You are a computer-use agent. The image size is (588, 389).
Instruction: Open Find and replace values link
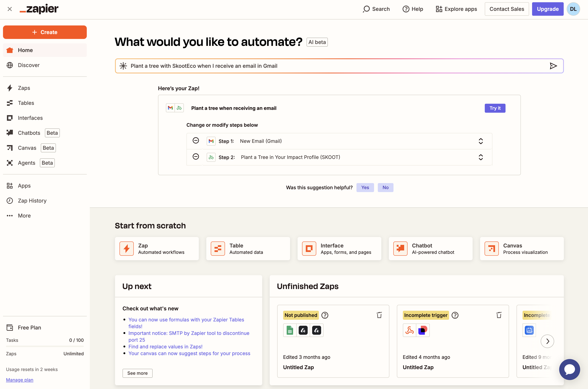pos(165,347)
